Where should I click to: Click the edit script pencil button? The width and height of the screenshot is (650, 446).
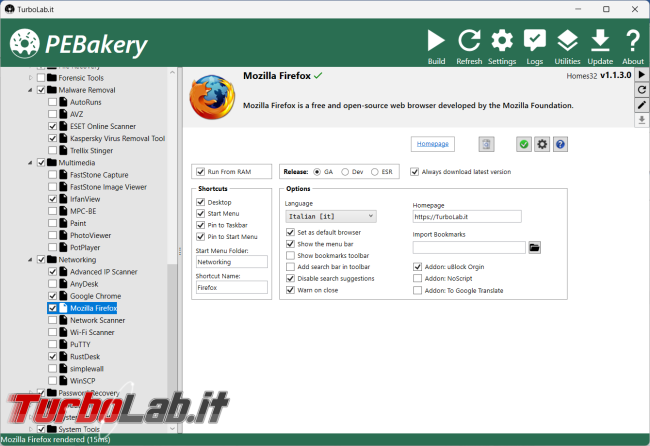[642, 105]
